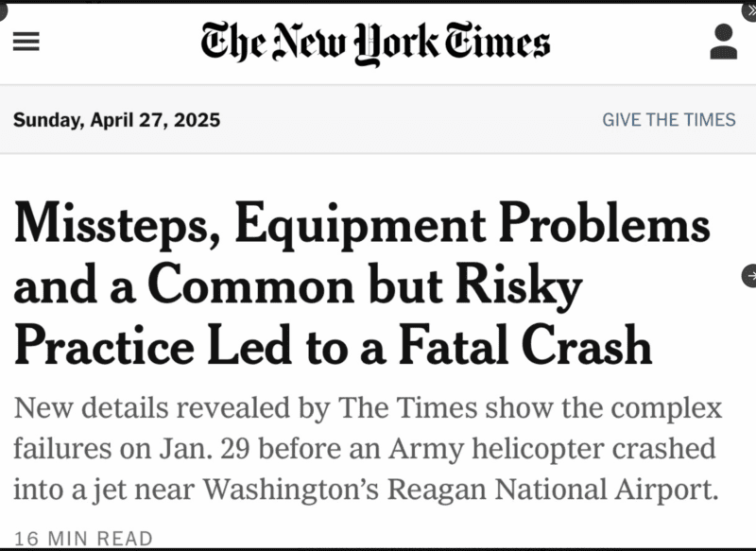
Task: Click the 'Sunday, April 27, 2025' date
Action: 116,120
